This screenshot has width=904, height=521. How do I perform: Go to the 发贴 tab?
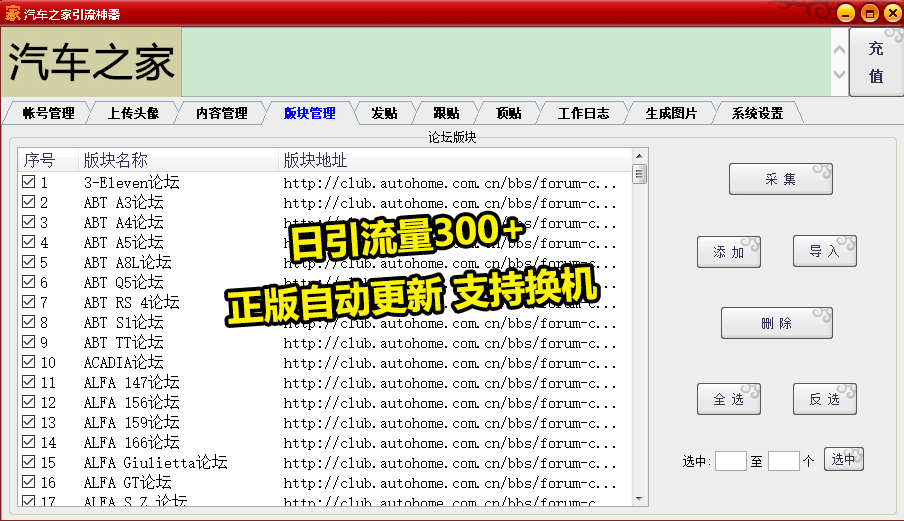(x=385, y=113)
